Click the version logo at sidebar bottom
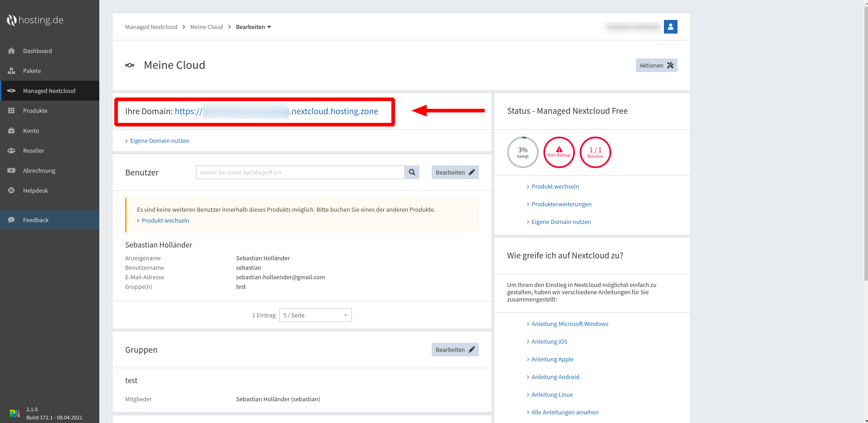The width and height of the screenshot is (868, 423). pyautogui.click(x=15, y=413)
